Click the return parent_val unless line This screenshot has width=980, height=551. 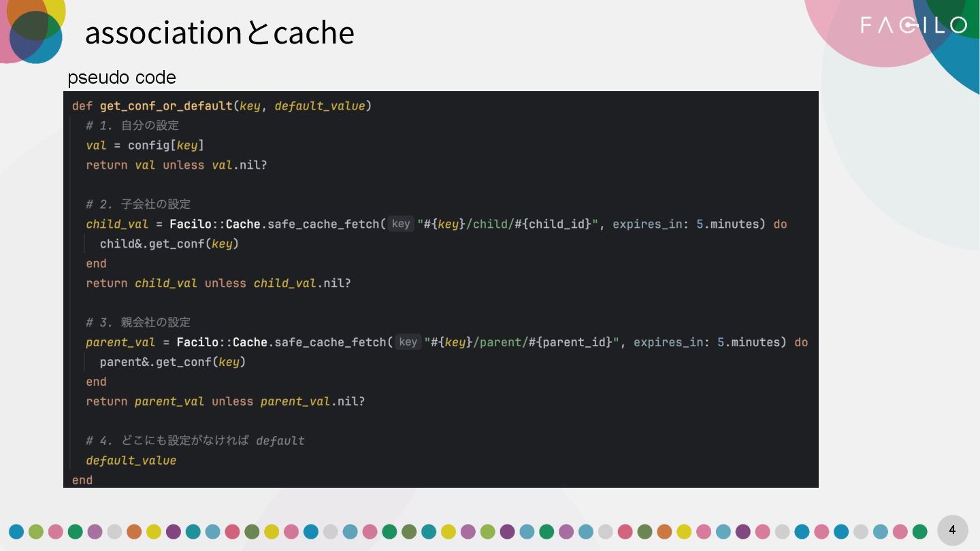pos(225,401)
